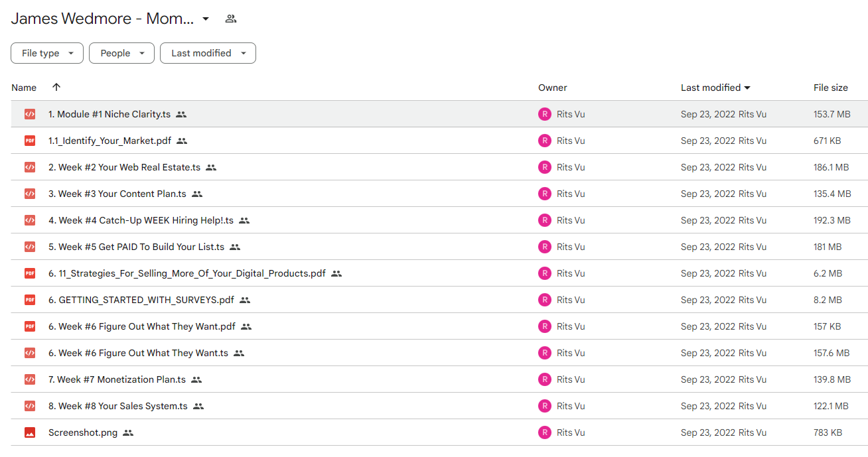Open the Last modified filter dropdown

pyautogui.click(x=208, y=53)
